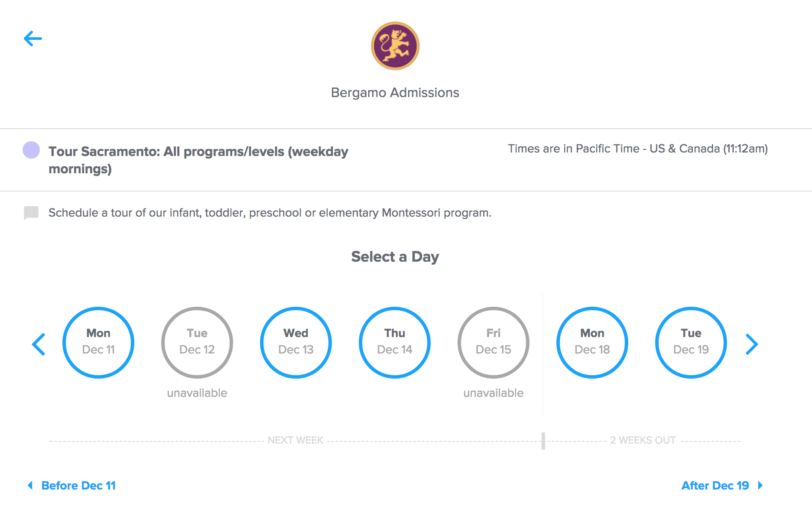Screen dimensions: 812x532
Task: Click the blue back arrow icon
Action: coord(33,39)
